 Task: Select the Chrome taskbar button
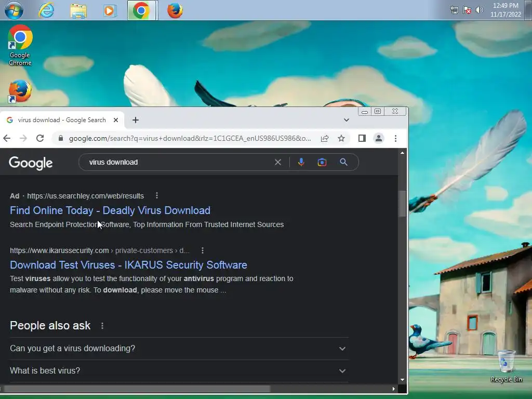pyautogui.click(x=142, y=10)
